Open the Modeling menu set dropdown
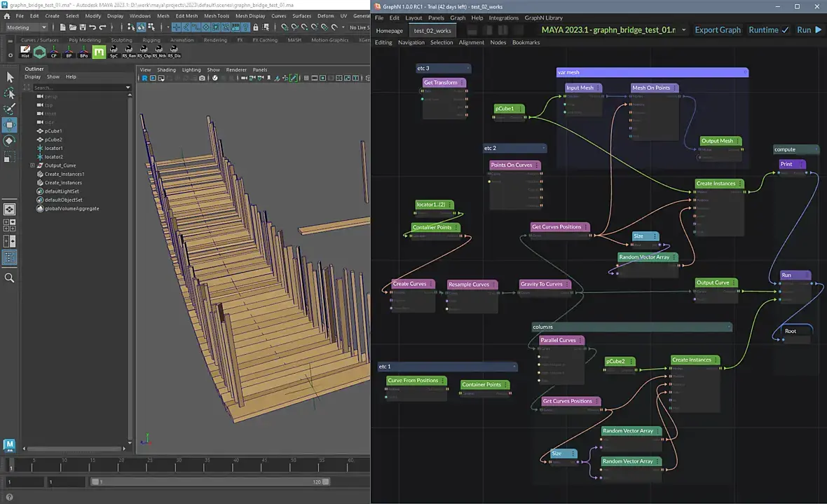 coord(27,27)
